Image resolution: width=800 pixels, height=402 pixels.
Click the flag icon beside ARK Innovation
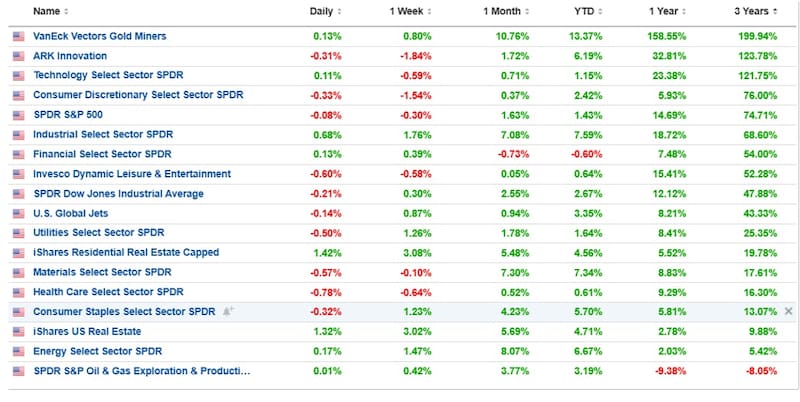tap(17, 56)
